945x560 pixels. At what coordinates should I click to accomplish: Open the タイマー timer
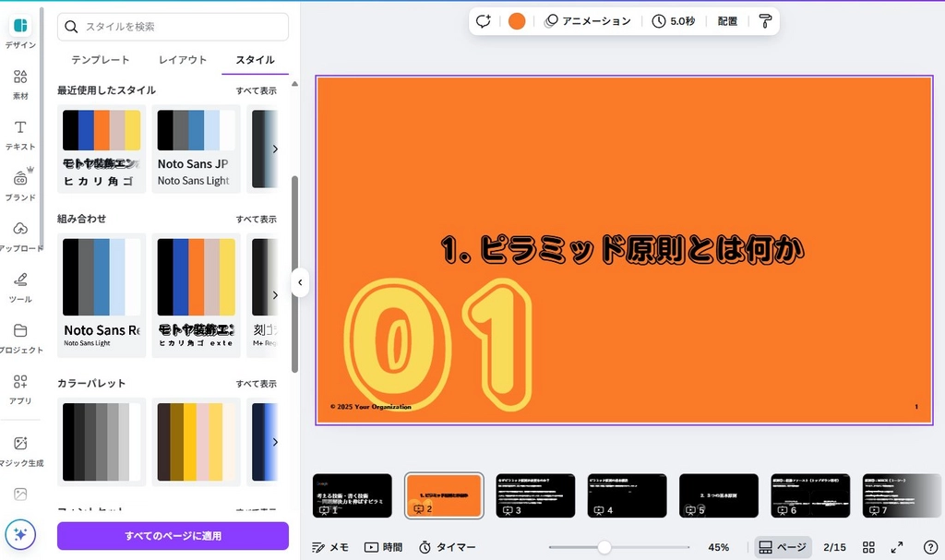coord(448,547)
